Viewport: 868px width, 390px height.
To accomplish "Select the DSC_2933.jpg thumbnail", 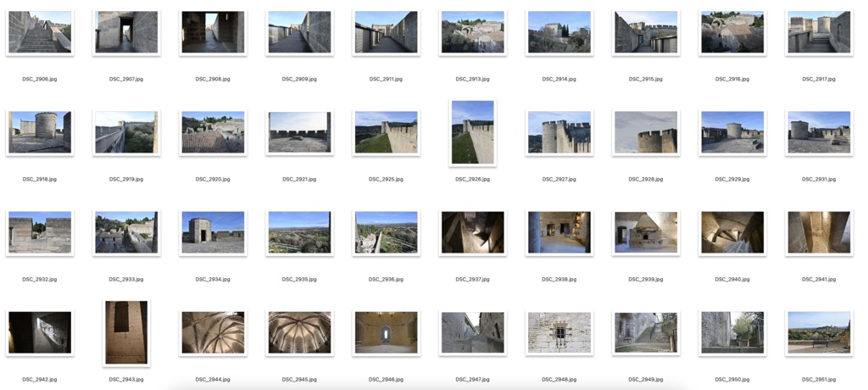I will coord(126,232).
